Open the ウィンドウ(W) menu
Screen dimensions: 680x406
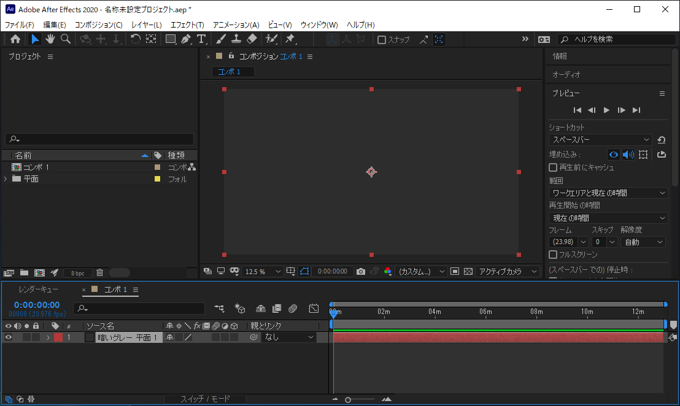click(x=319, y=25)
